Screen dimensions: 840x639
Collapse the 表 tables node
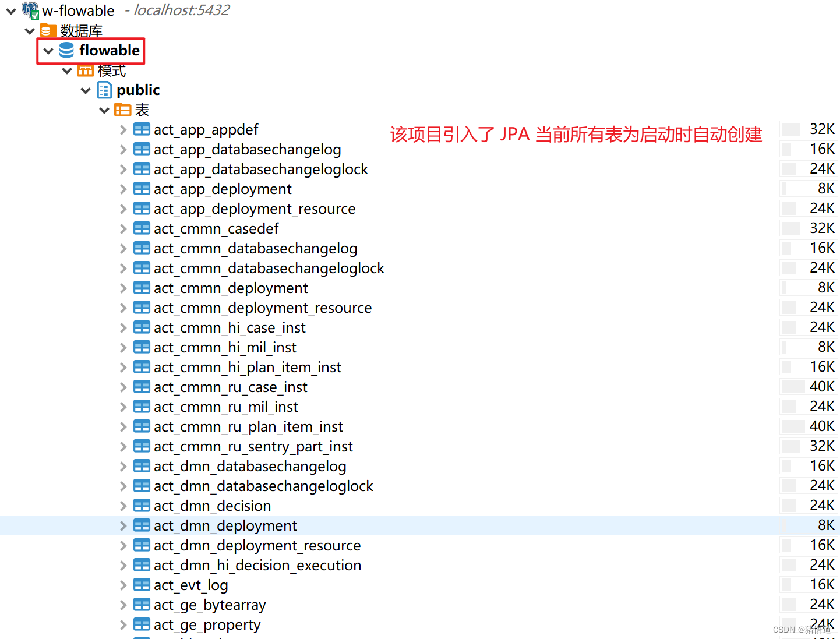click(104, 110)
